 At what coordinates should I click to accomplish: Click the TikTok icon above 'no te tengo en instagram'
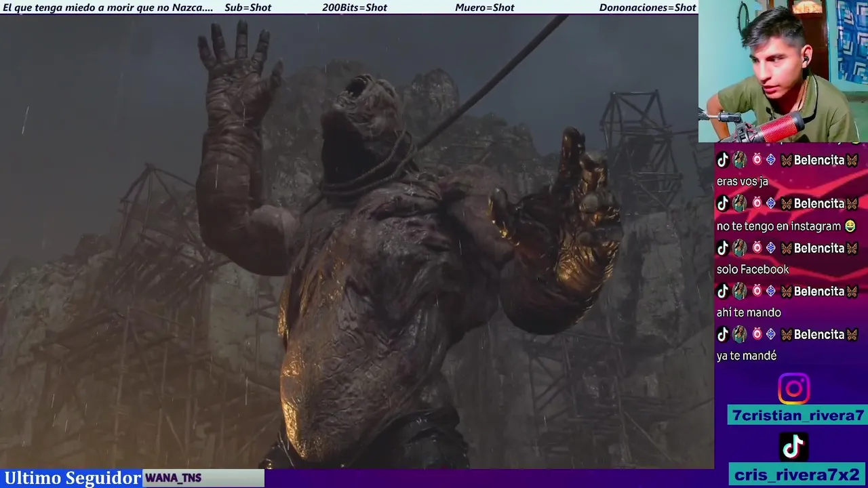pos(723,203)
